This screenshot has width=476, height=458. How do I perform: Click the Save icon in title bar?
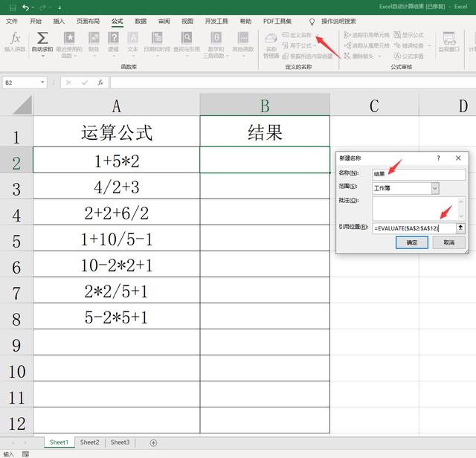13,7
